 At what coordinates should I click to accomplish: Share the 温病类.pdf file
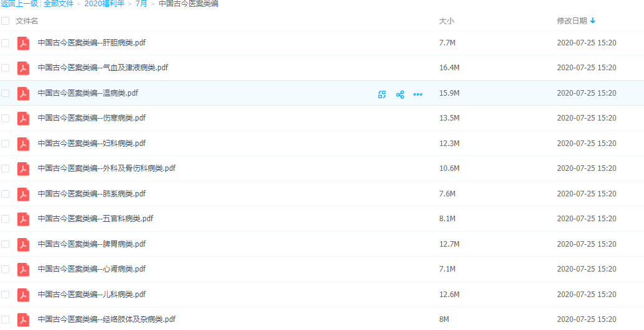click(400, 95)
